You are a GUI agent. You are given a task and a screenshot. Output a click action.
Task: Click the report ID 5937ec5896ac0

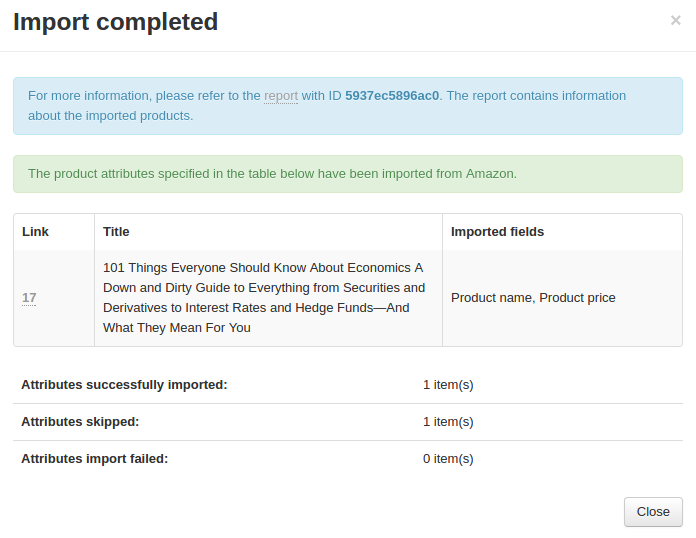tap(392, 96)
